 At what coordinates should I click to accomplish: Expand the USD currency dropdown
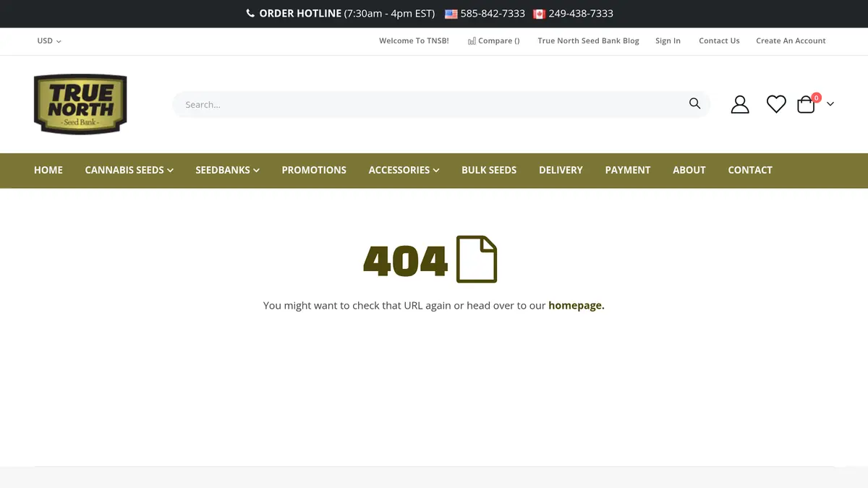tap(48, 40)
